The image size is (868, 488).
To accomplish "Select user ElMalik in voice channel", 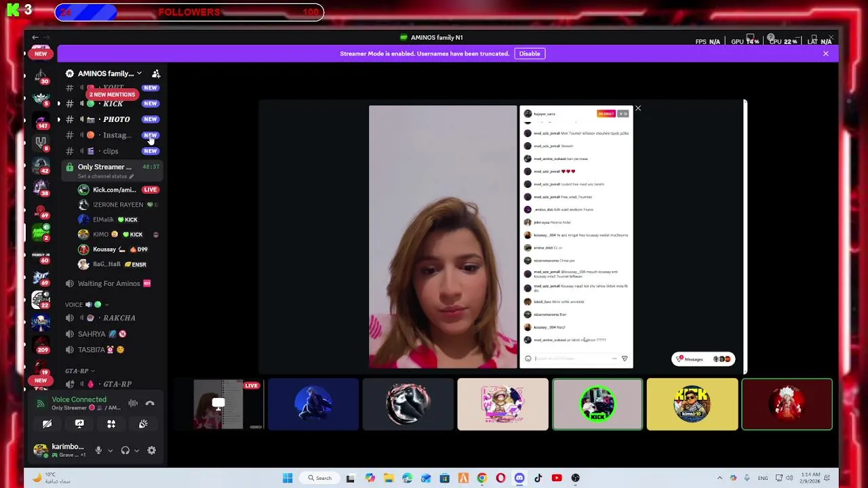I will pos(117,220).
